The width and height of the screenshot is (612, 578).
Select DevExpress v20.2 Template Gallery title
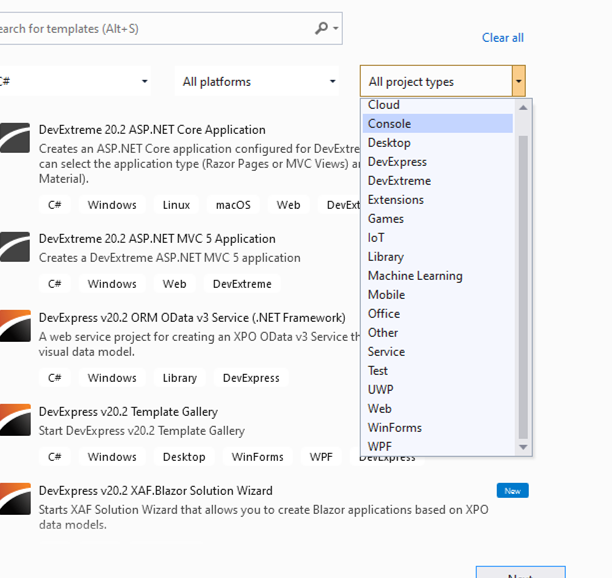coord(128,412)
